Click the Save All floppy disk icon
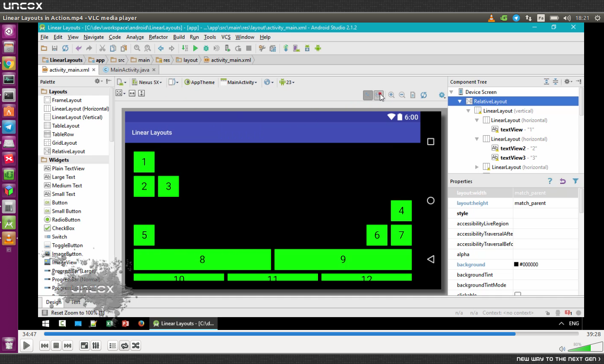 point(54,48)
